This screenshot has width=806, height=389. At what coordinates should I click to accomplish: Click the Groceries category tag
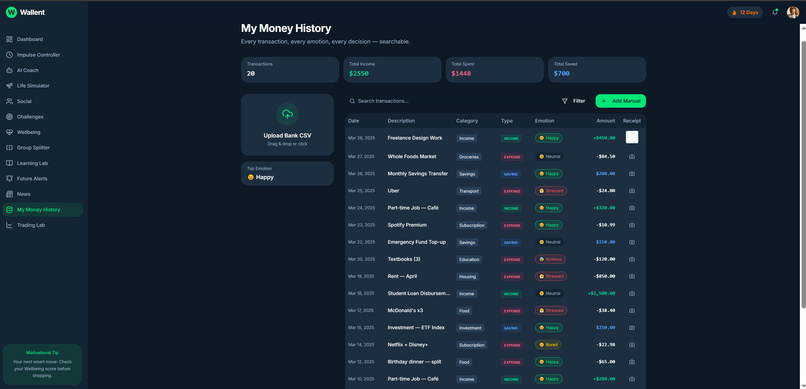coord(469,157)
